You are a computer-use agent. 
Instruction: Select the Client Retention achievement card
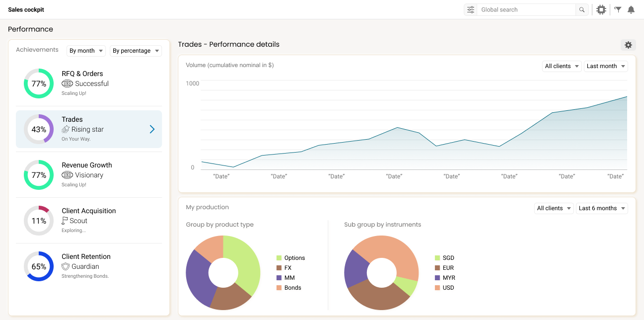tap(89, 266)
